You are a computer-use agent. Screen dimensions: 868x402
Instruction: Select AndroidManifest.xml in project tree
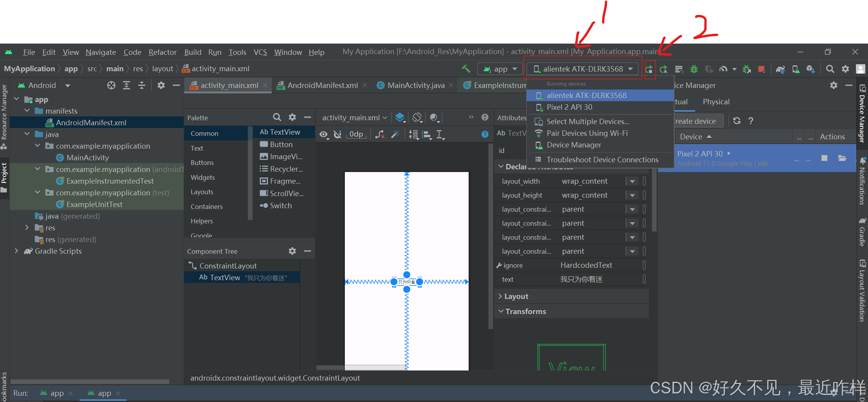click(x=97, y=123)
